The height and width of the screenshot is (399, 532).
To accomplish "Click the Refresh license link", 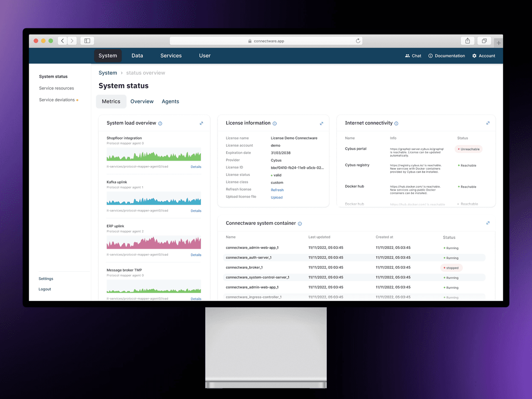I will 277,190.
